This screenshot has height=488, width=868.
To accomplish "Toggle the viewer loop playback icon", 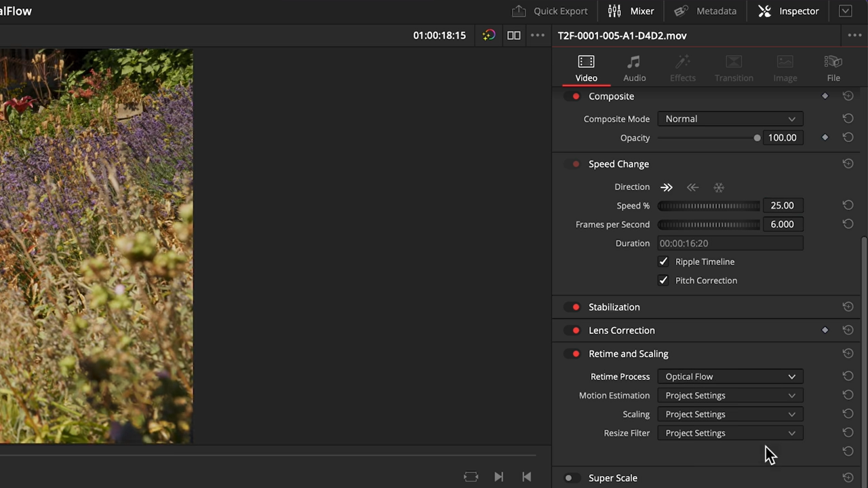I will (471, 476).
